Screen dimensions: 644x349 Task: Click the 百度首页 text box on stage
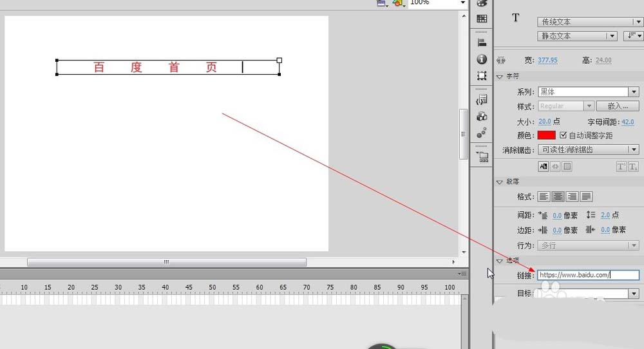point(168,68)
